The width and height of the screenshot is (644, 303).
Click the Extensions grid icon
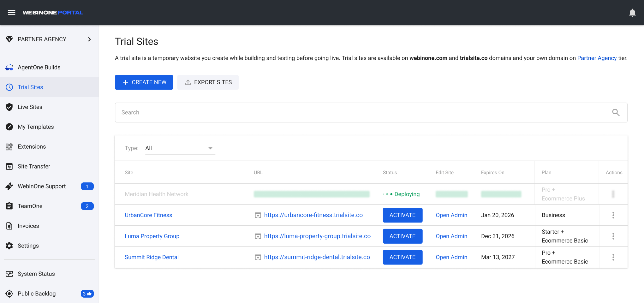pos(9,147)
